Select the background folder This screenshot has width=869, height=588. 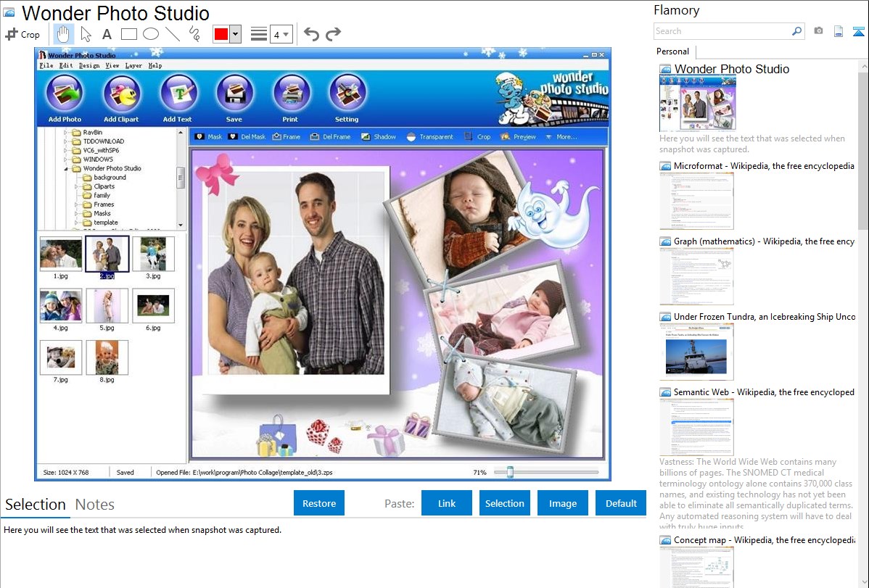[104, 178]
